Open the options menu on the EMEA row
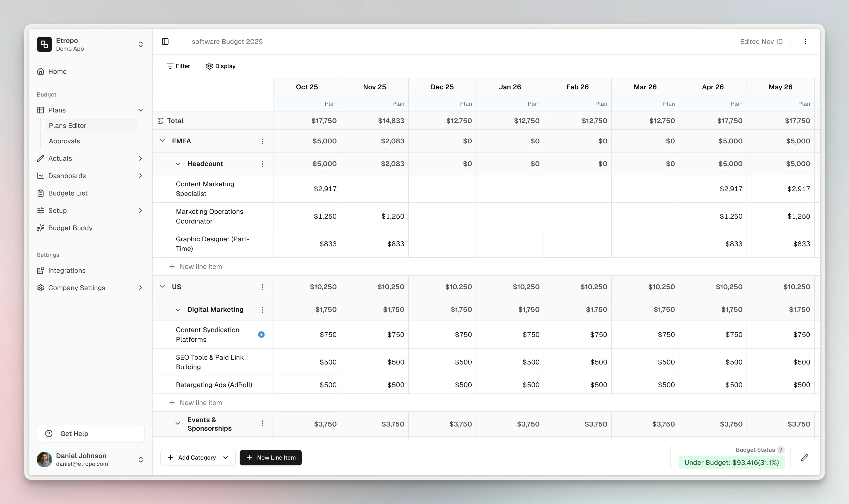The height and width of the screenshot is (504, 849). (x=262, y=141)
